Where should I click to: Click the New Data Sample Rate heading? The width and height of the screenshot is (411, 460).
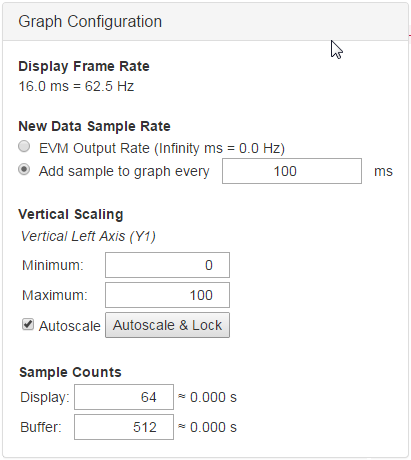[x=95, y=126]
